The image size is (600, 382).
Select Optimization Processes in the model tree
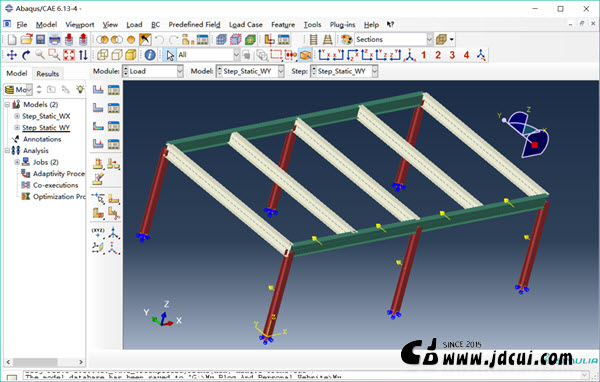[x=59, y=196]
